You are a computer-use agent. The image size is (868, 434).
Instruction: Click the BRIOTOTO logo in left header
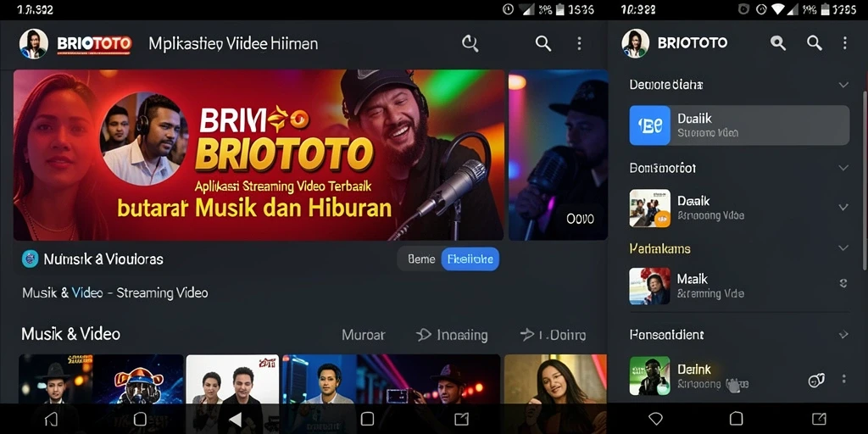click(94, 44)
